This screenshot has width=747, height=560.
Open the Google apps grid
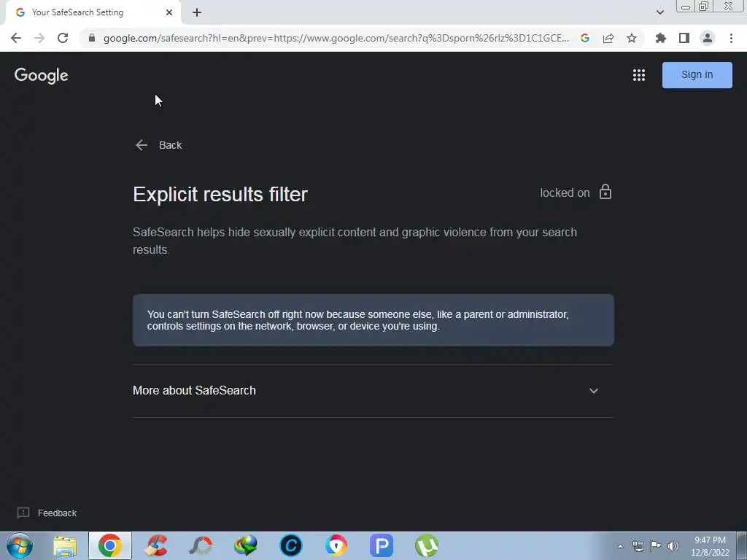pos(639,75)
